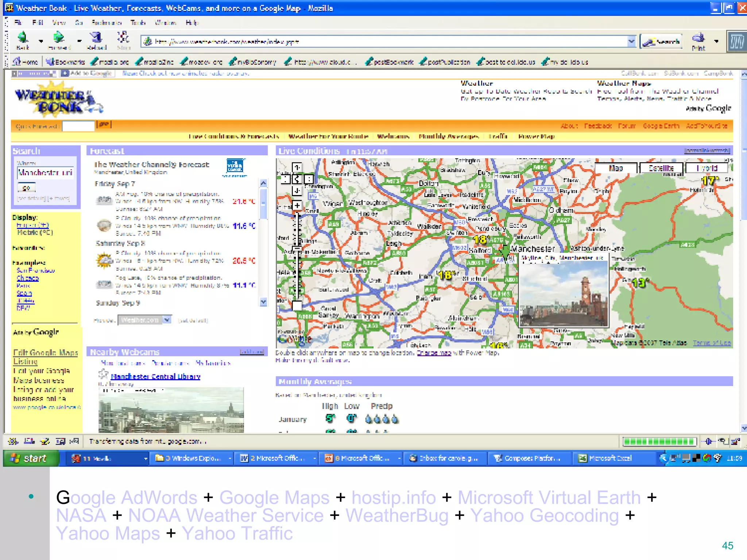Zoom in map with plus control
747x560 pixels.
click(x=297, y=206)
